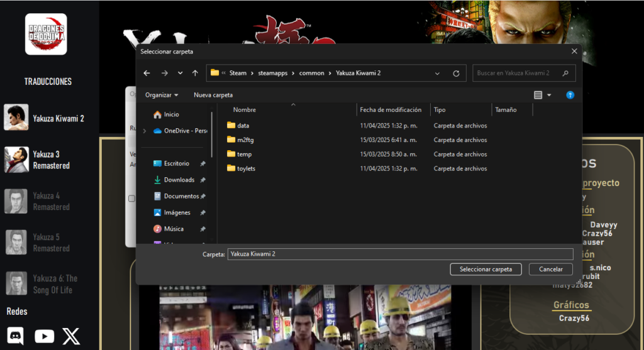This screenshot has height=350, width=644.
Task: Search in Yakuza Kiwami 2 field
Action: coord(524,73)
